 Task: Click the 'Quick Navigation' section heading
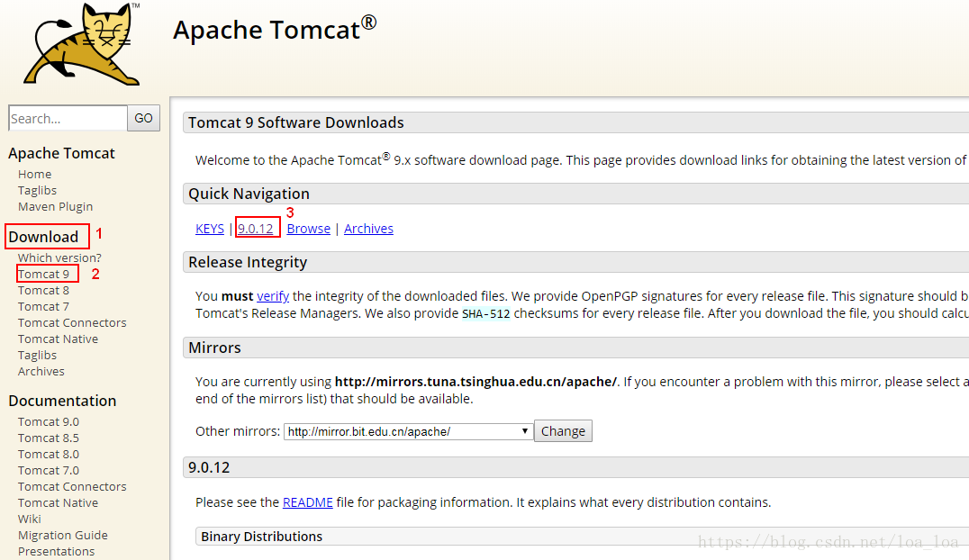(x=249, y=194)
